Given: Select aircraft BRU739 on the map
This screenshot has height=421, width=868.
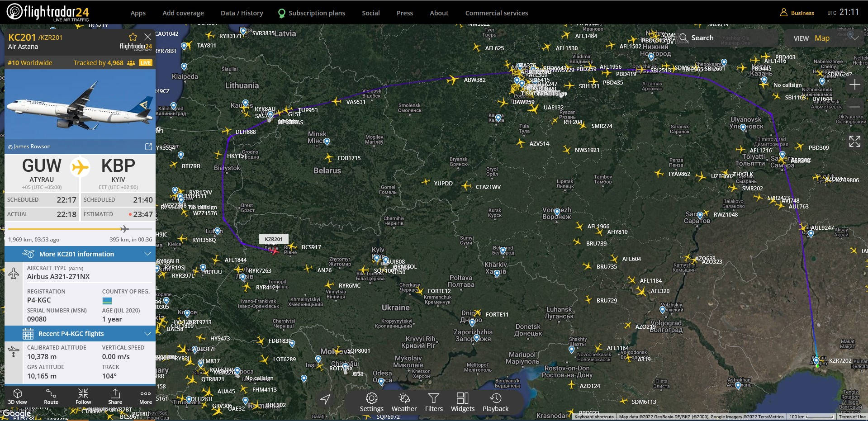Looking at the screenshot, I should tap(577, 242).
